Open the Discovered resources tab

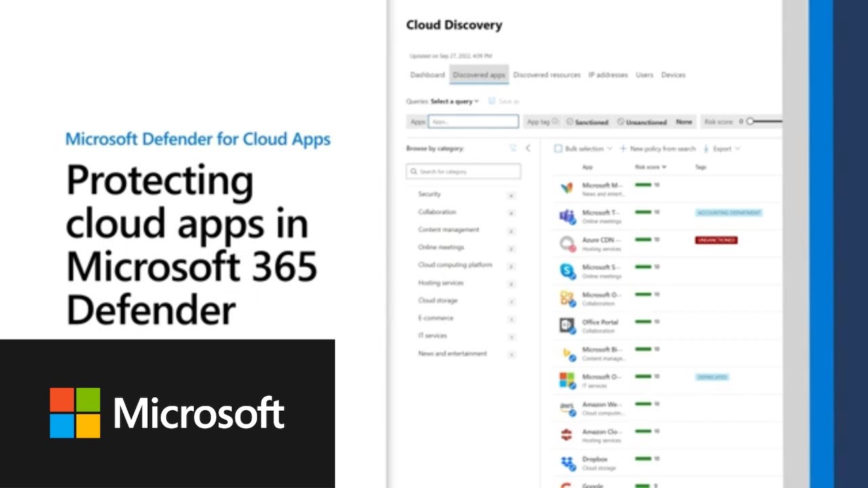[x=547, y=75]
